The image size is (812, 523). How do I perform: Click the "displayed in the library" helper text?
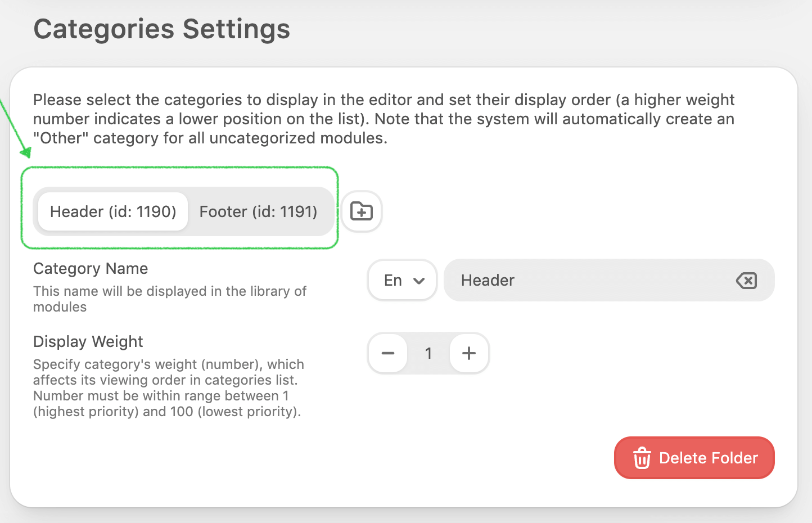tap(169, 299)
